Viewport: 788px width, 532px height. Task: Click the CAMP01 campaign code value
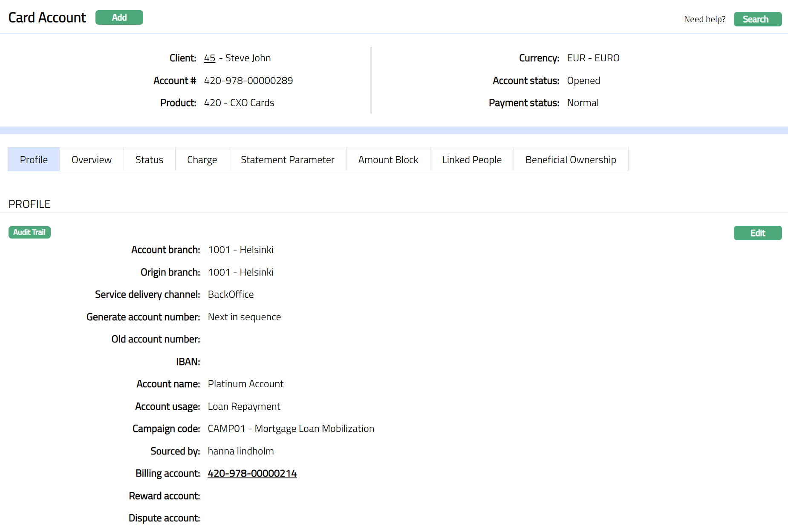point(291,428)
